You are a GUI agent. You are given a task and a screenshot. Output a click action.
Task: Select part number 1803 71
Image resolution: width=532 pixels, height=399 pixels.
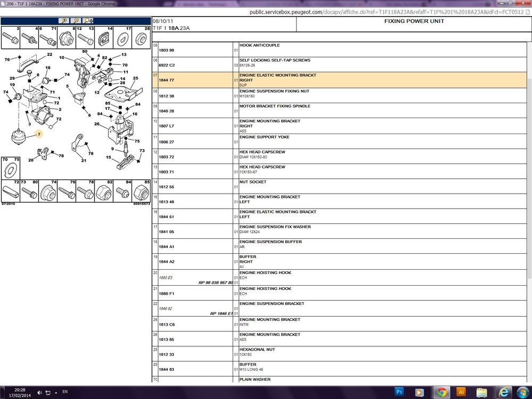pyautogui.click(x=166, y=172)
